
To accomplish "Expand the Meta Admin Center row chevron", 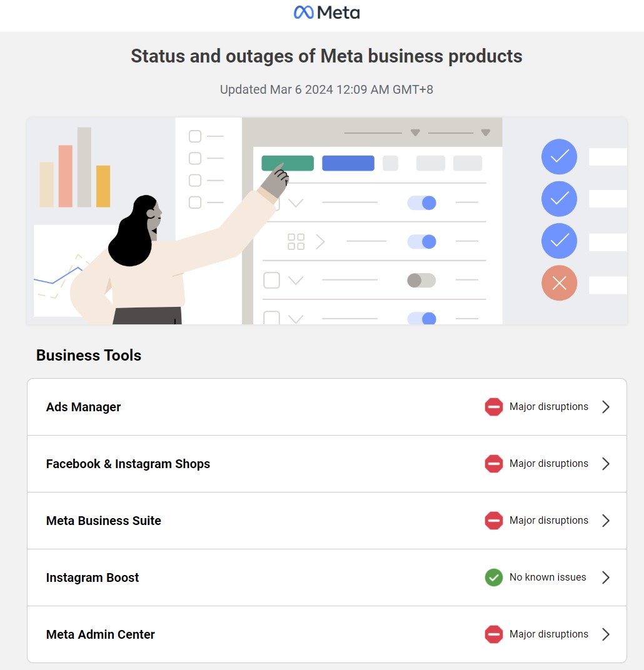I will click(x=605, y=634).
